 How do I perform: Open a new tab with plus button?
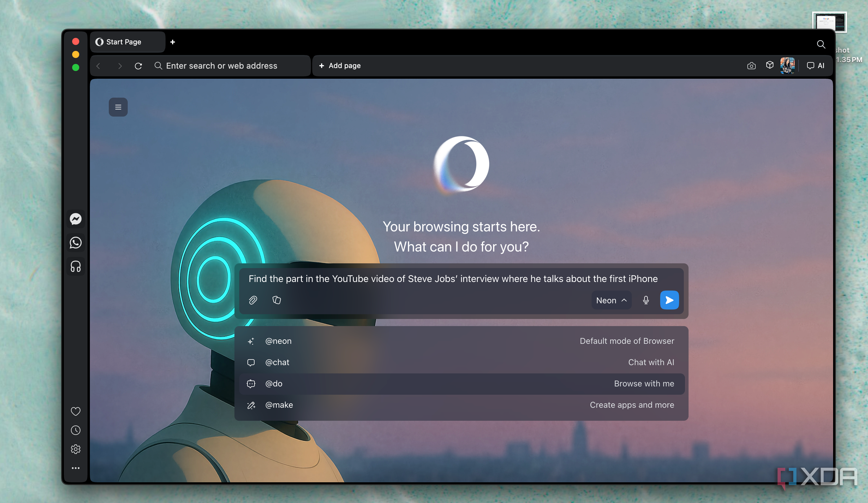pos(173,42)
